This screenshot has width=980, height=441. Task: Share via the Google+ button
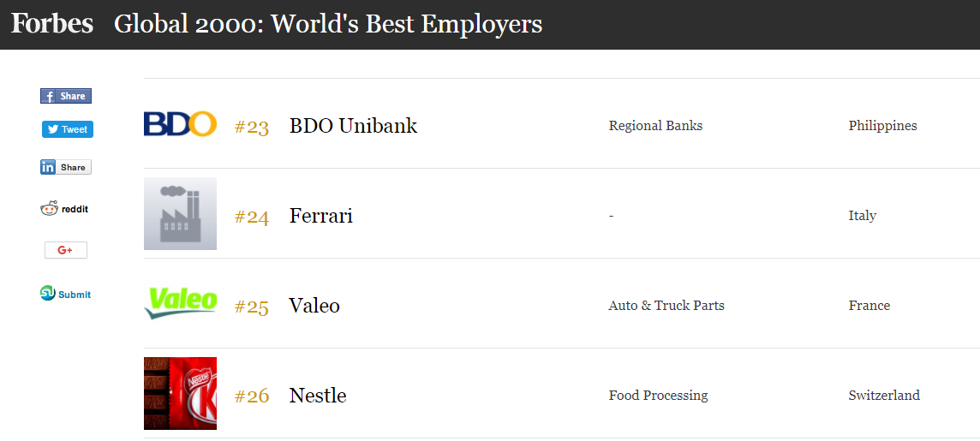pyautogui.click(x=66, y=250)
